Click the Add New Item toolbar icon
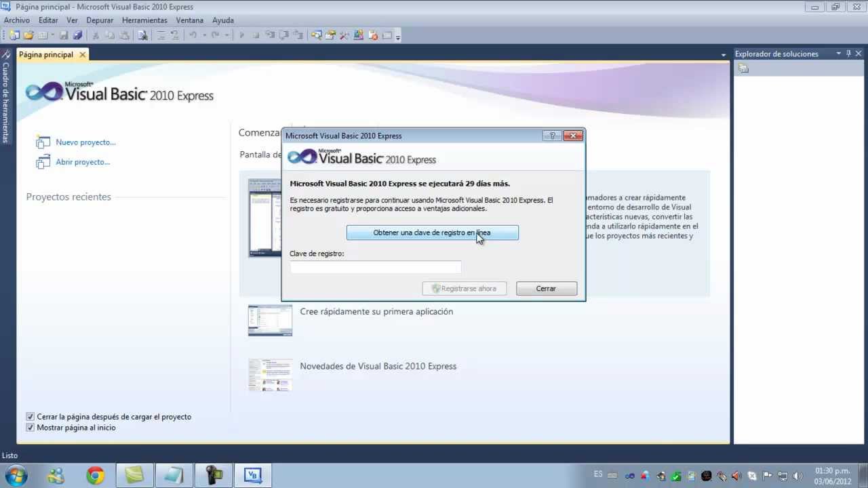This screenshot has width=868, height=488. (x=43, y=35)
